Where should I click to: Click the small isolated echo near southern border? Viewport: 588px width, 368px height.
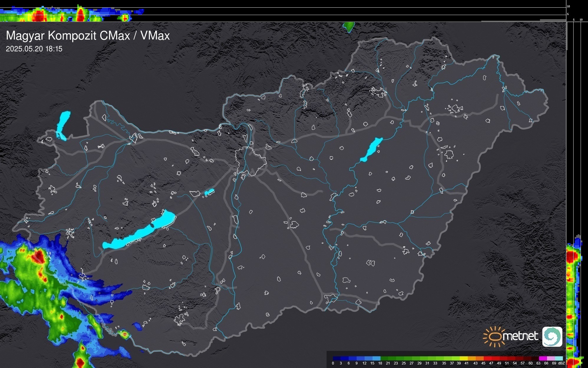[124, 334]
